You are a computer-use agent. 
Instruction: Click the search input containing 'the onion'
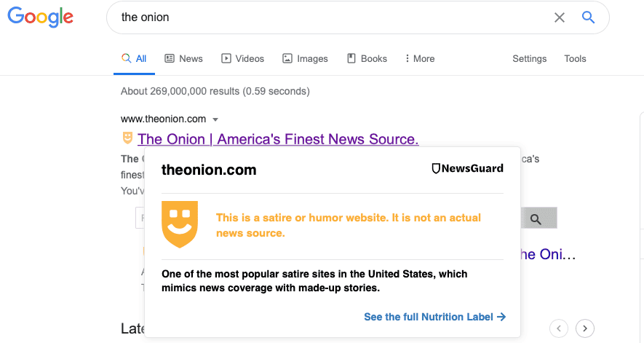pos(327,17)
